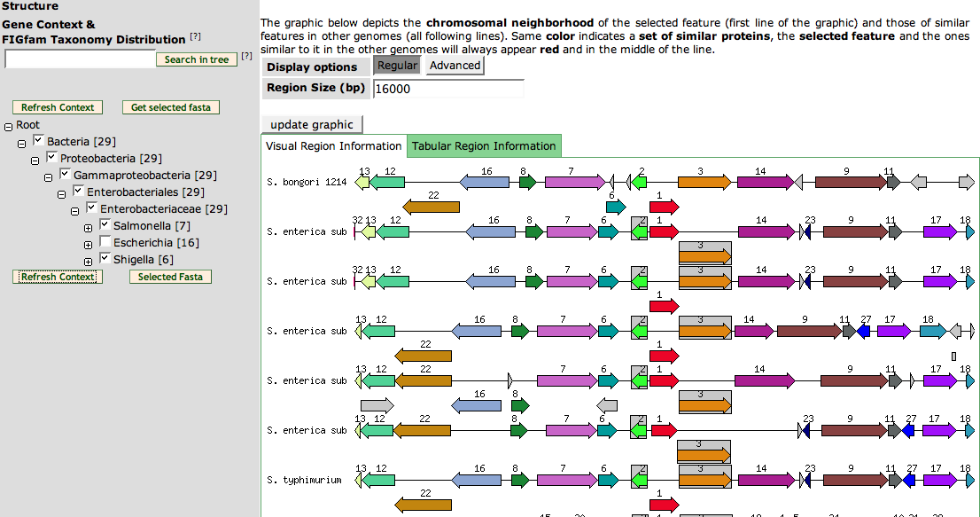The height and width of the screenshot is (517, 980).
Task: Click blue gene 27 in S. typhimurium row
Action: 909,480
